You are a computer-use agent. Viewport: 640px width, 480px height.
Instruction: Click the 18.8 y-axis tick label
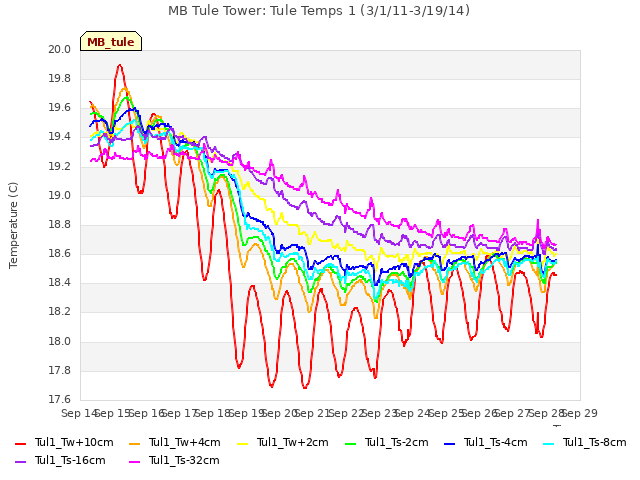60,225
